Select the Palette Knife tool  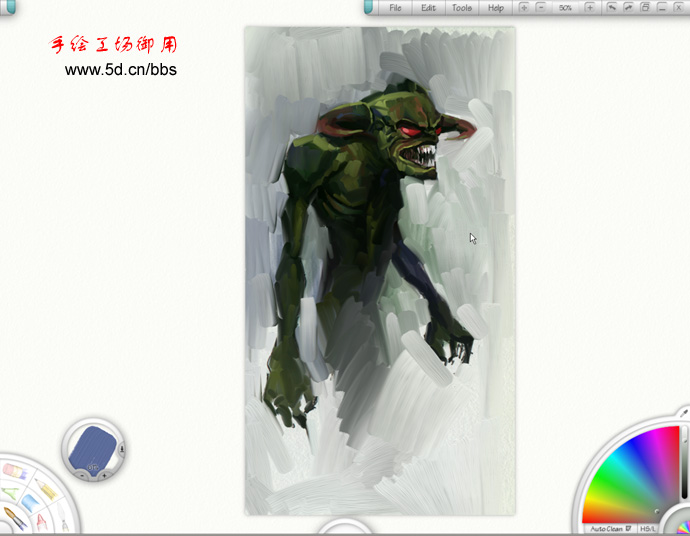(x=63, y=517)
